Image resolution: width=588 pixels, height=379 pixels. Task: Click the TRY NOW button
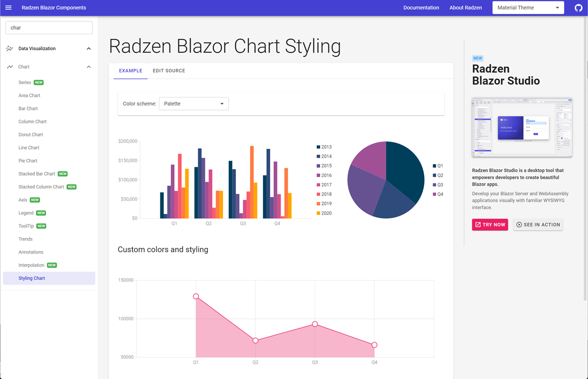[490, 224]
